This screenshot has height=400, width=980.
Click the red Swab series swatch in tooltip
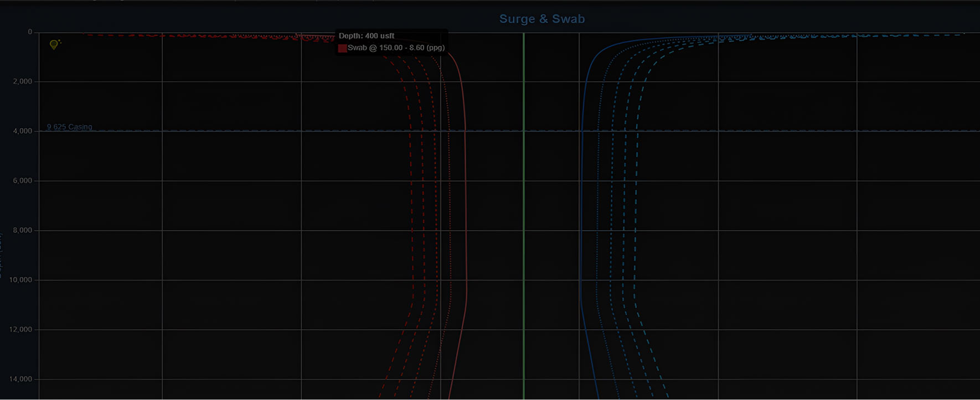pos(342,48)
